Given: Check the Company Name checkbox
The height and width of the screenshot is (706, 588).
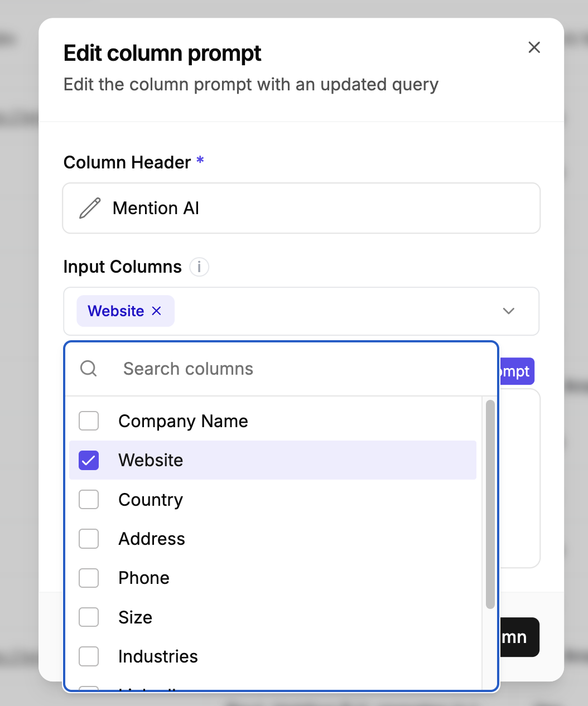Looking at the screenshot, I should click(x=89, y=421).
